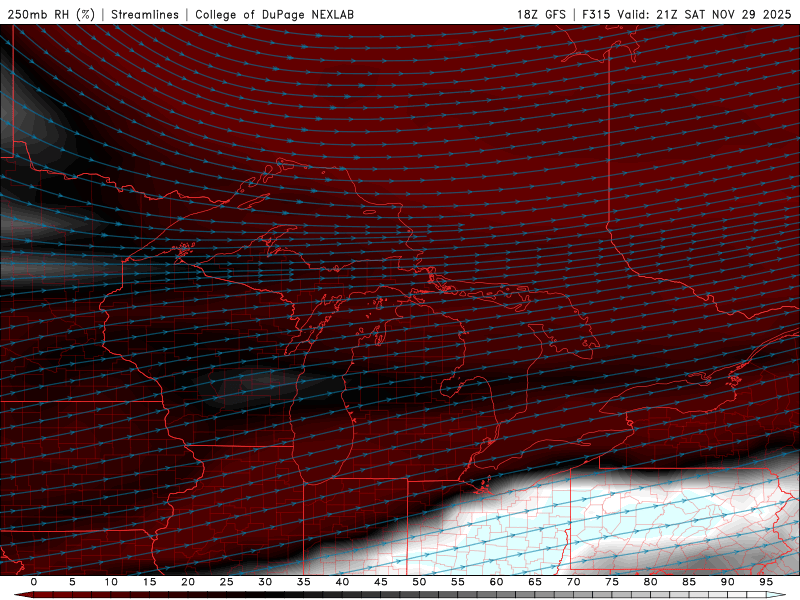Click "Valid: 21Z SAT NOV 29 2025" text
The width and height of the screenshot is (800, 600).
pos(704,14)
